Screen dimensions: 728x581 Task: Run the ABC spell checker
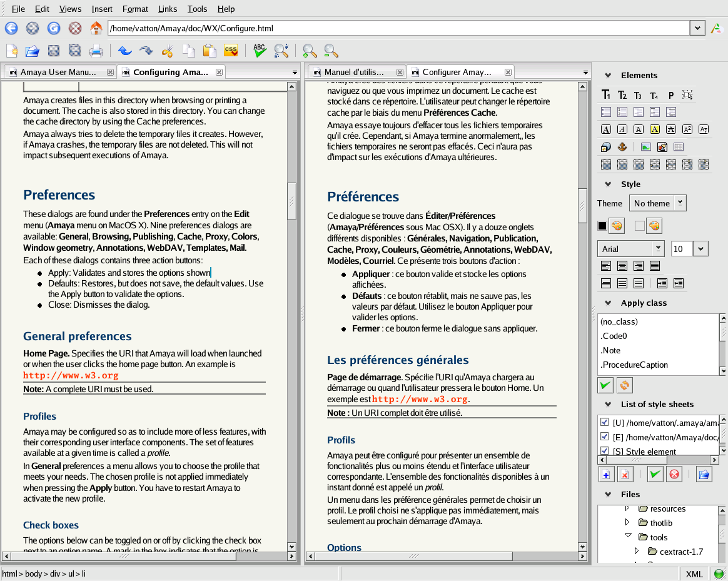point(260,51)
